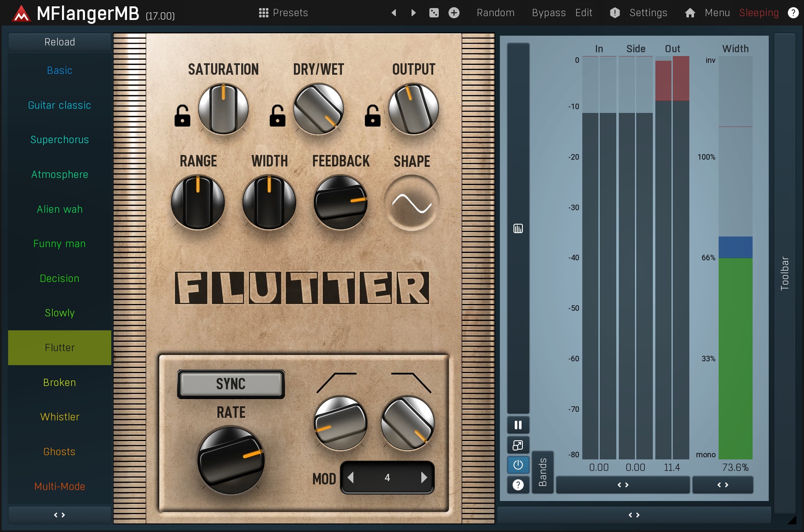Expand the Toolbar side panel

coord(784,273)
